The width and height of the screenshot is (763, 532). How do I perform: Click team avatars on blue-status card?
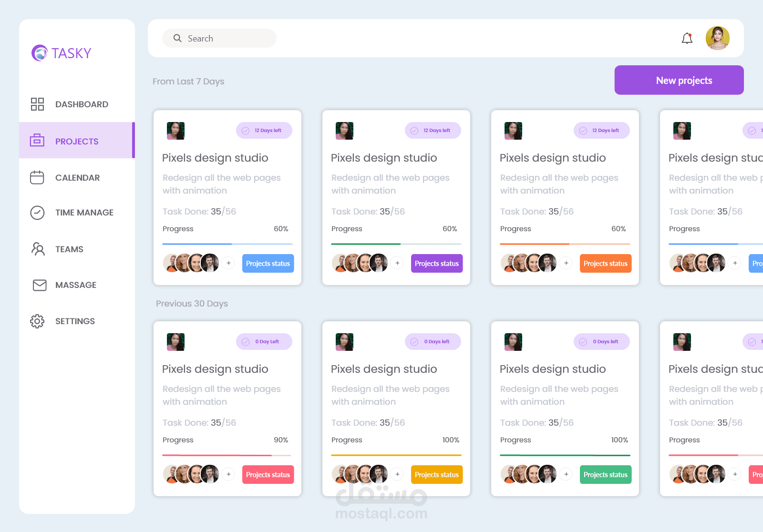[x=191, y=263]
